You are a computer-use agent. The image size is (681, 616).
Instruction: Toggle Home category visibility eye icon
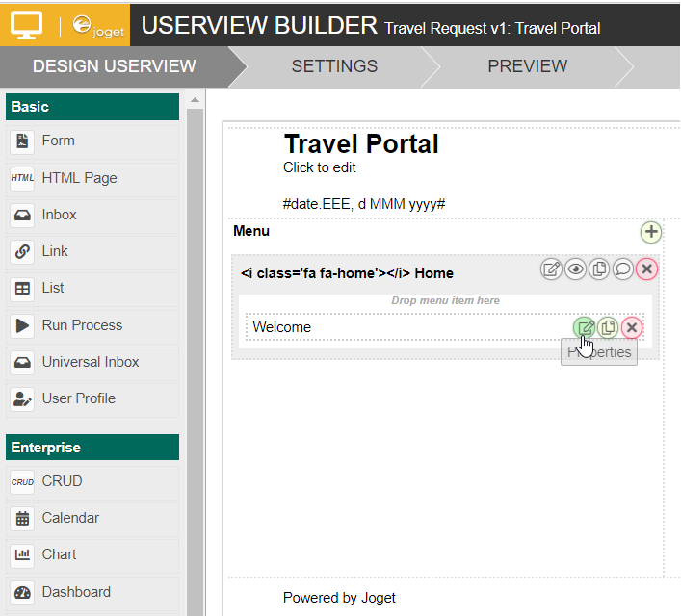[575, 269]
